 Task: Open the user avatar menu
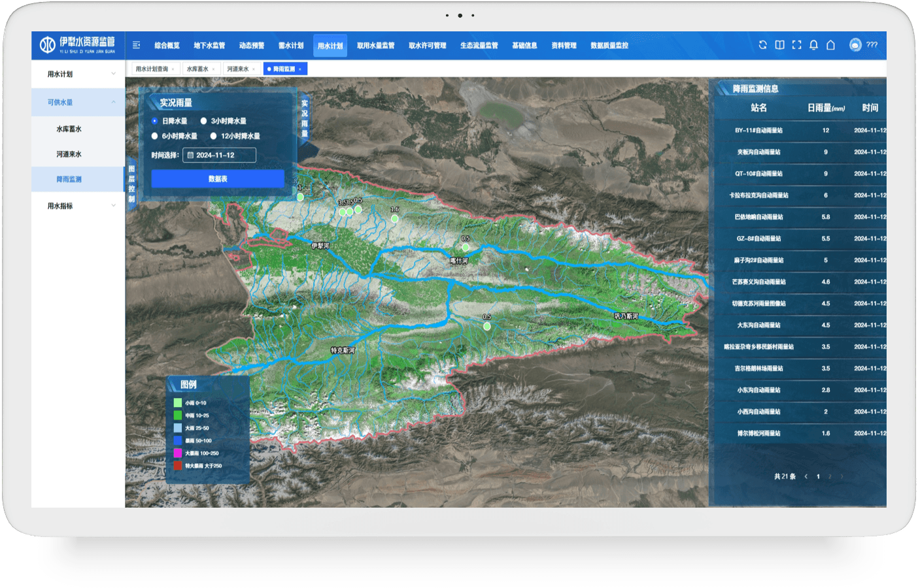coord(855,45)
